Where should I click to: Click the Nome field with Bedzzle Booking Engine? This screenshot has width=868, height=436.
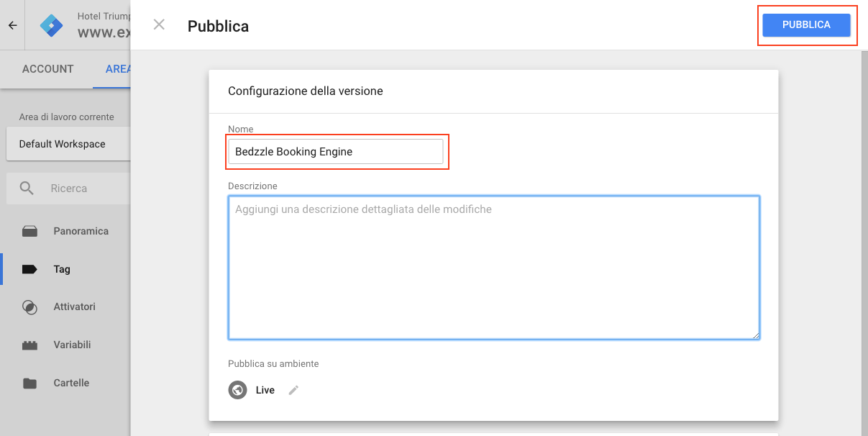(336, 152)
